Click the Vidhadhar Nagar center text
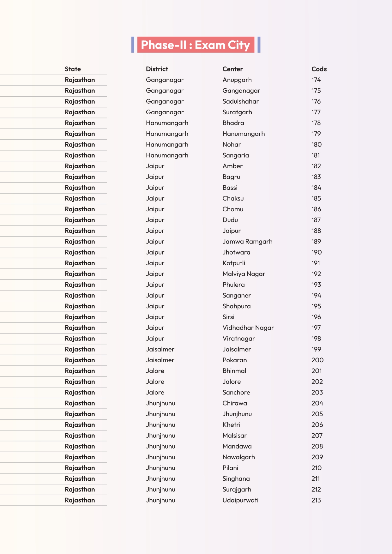 [x=248, y=328]
